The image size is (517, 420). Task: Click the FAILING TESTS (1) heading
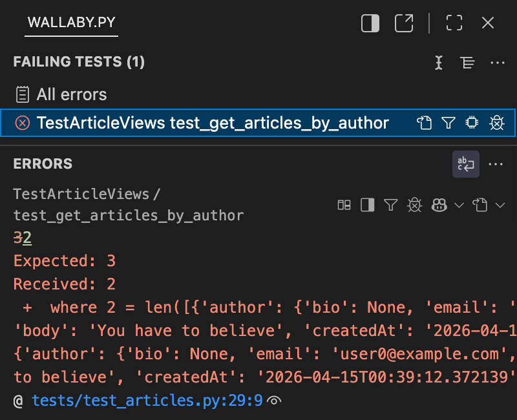tap(79, 62)
